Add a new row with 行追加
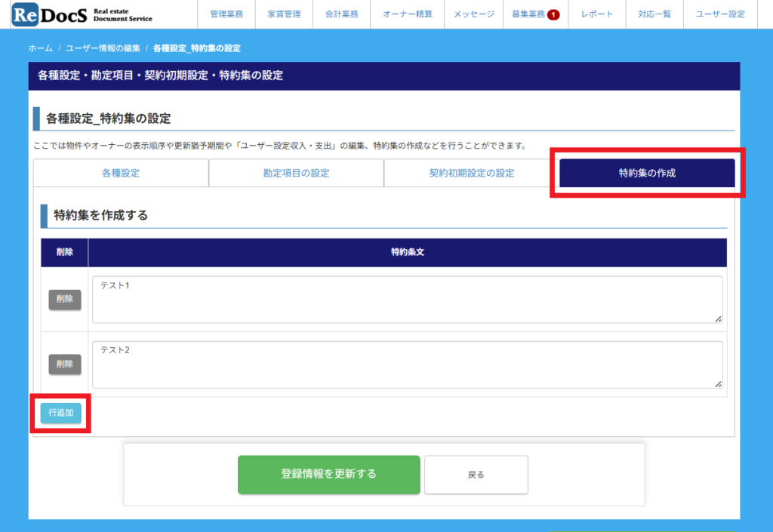Image resolution: width=773 pixels, height=532 pixels. [60, 413]
